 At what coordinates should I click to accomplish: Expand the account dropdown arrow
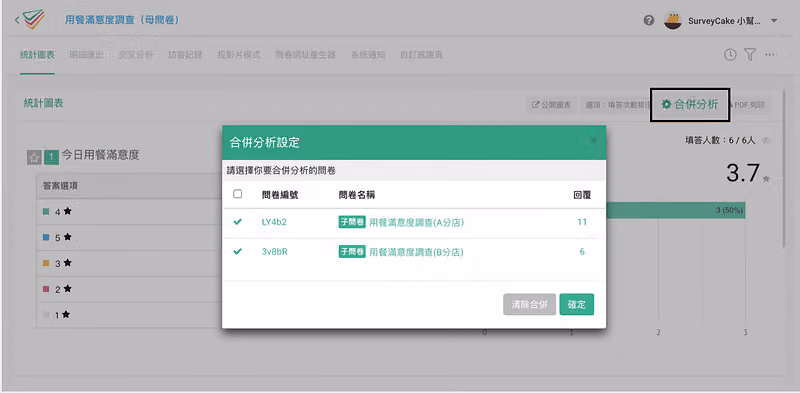coord(773,21)
